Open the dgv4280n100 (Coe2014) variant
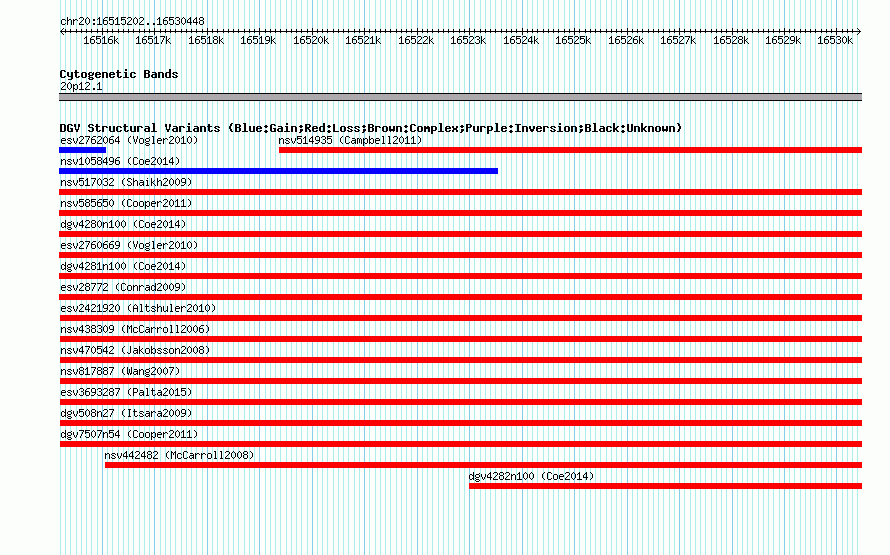Screen dimensions: 890x555 pyautogui.click(x=123, y=224)
